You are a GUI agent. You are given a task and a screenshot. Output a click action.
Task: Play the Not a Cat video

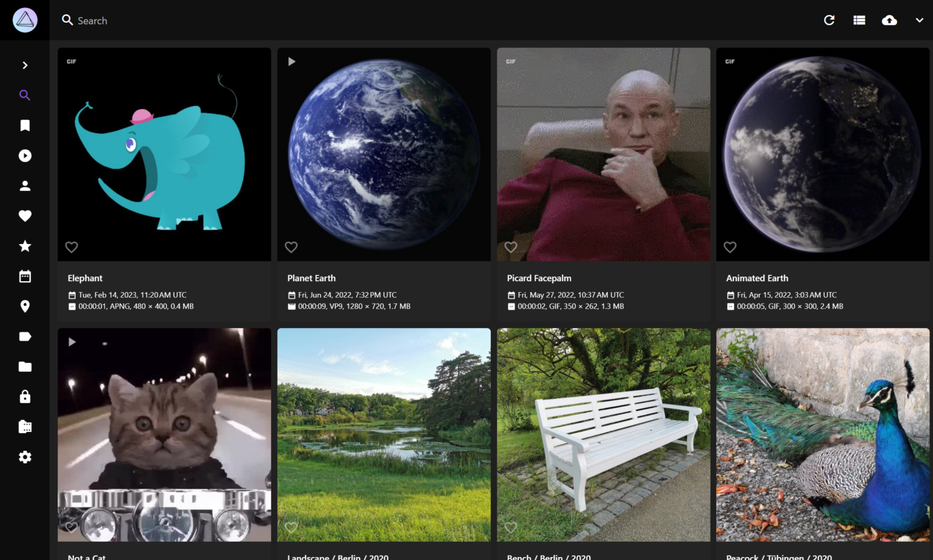[x=72, y=342]
